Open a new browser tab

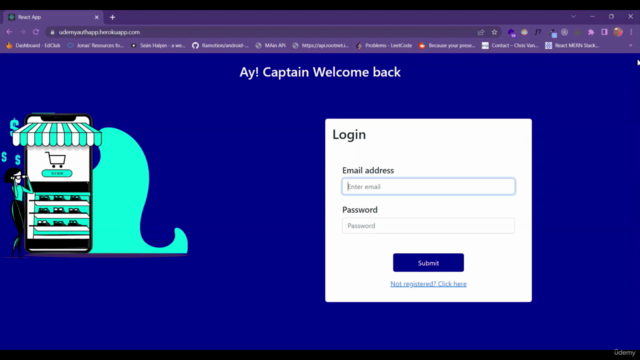(x=112, y=17)
